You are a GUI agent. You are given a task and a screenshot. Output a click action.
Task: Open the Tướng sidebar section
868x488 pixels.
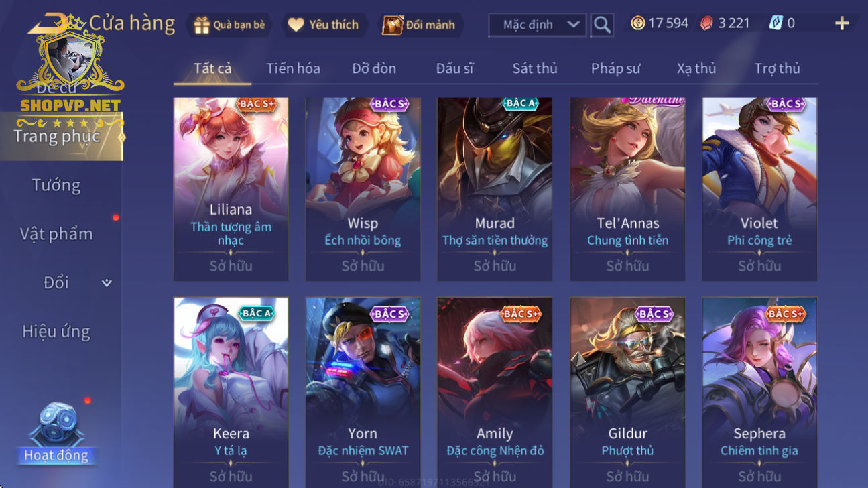click(56, 185)
